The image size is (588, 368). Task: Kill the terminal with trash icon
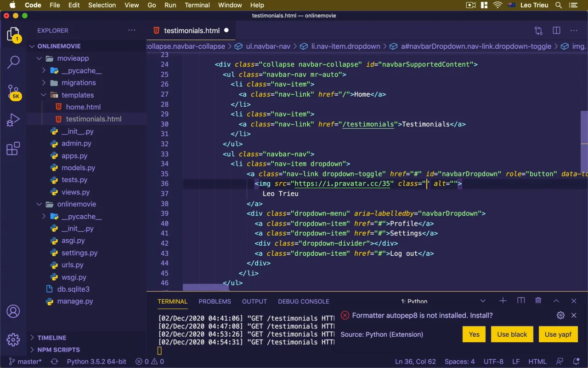coord(538,301)
